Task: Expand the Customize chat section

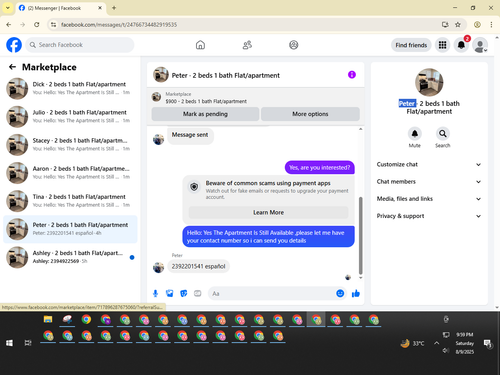Action: click(429, 164)
